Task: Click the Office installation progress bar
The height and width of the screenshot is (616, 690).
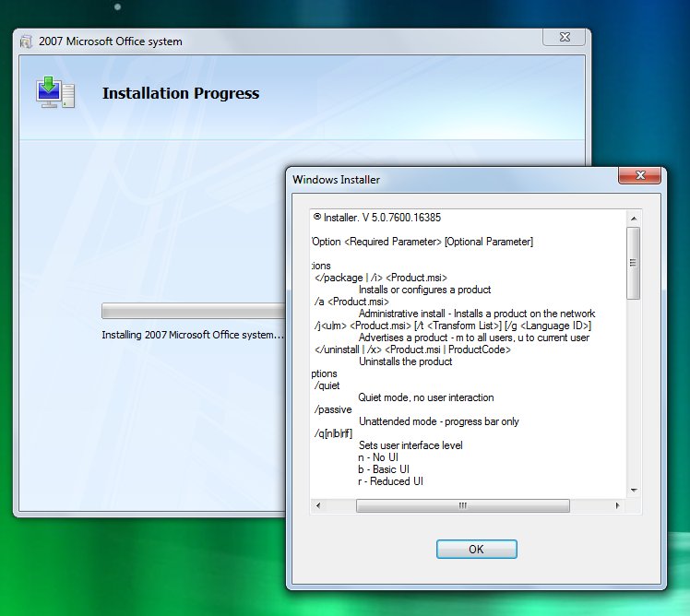Action: point(194,311)
